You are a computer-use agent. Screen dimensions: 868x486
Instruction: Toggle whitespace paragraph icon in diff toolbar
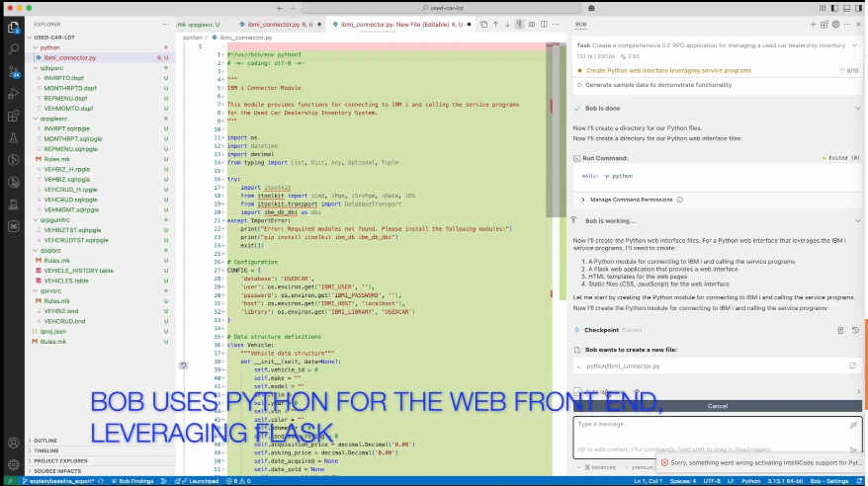pos(519,25)
